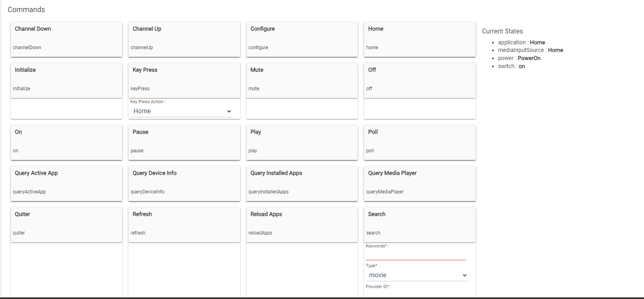Send the Home command
This screenshot has width=644, height=299.
[419, 39]
